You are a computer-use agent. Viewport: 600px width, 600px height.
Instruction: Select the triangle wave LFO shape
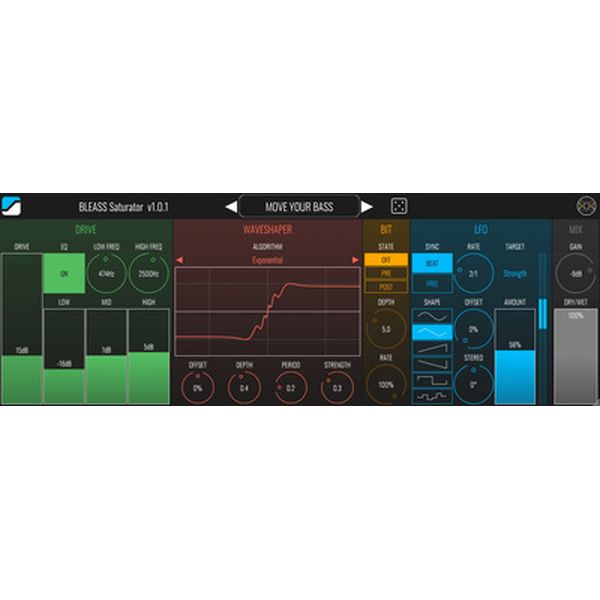(x=431, y=332)
